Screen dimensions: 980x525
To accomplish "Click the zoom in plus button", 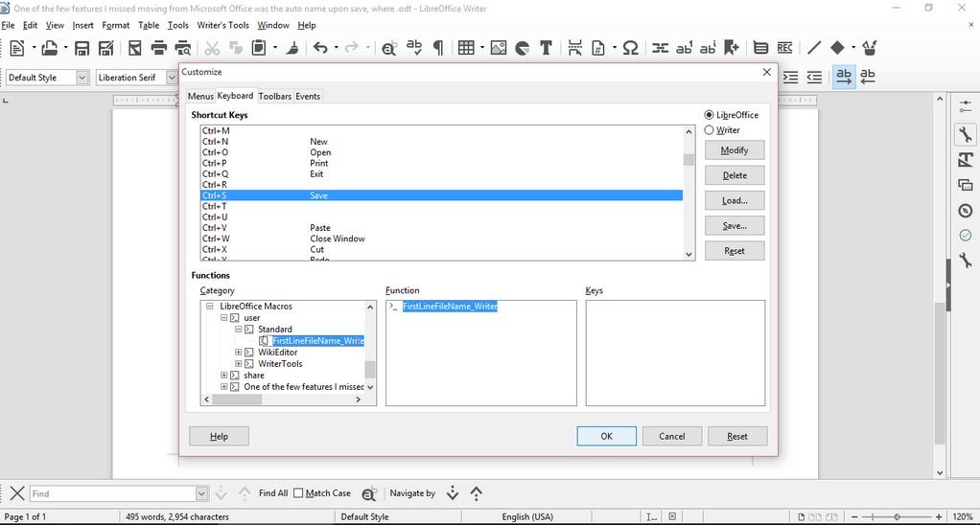I will (x=939, y=517).
